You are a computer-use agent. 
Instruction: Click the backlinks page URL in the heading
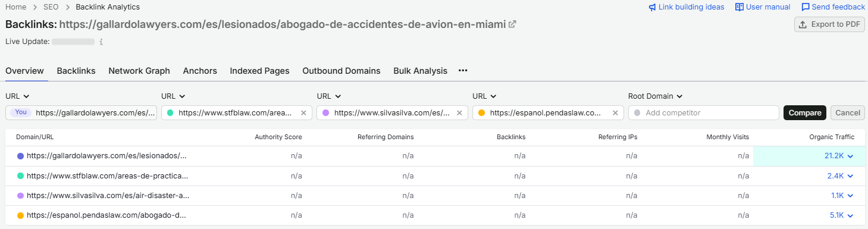[x=283, y=24]
